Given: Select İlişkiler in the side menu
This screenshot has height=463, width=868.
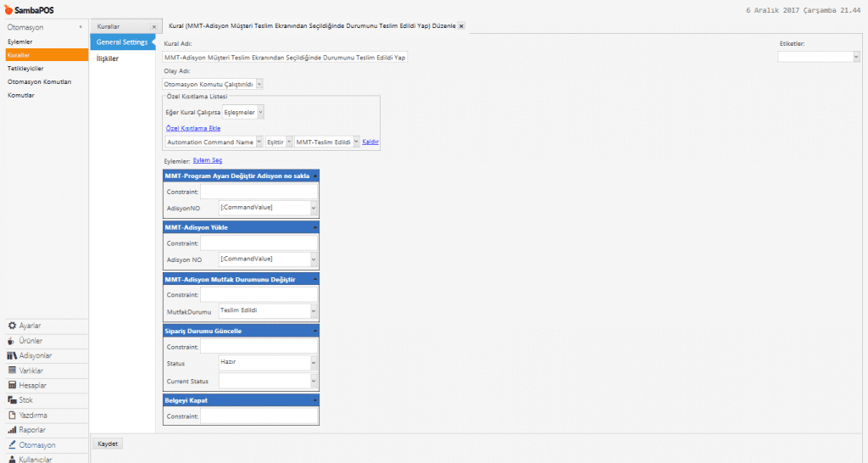Looking at the screenshot, I should 106,59.
